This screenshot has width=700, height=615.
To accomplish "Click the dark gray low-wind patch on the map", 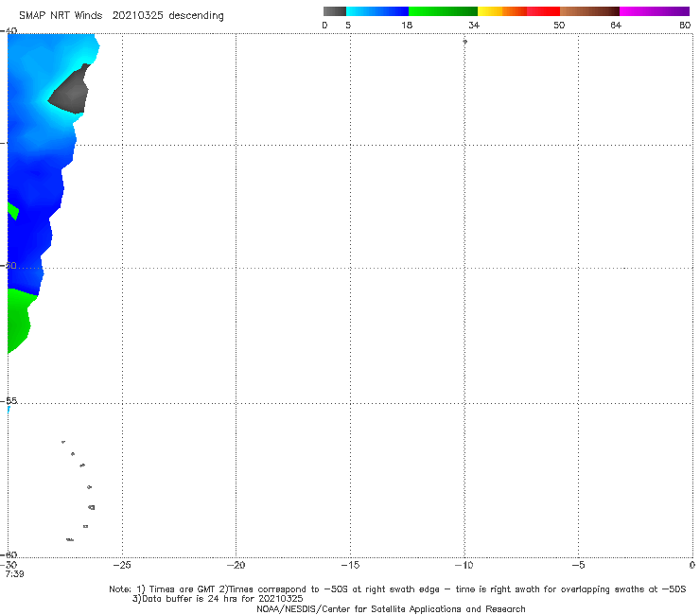I will [70, 91].
